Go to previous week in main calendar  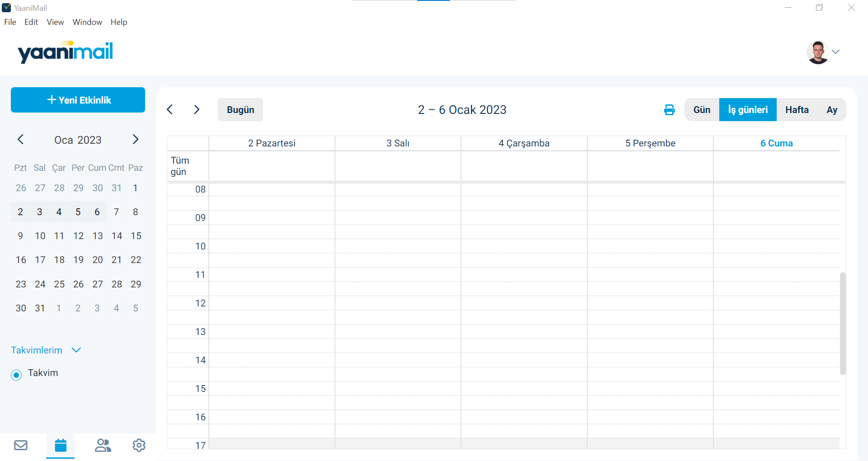(x=170, y=110)
